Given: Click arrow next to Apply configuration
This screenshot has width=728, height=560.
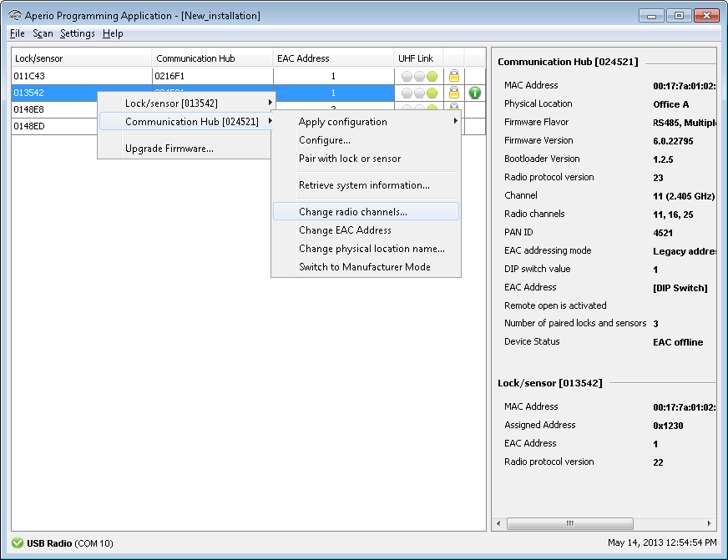Looking at the screenshot, I should coord(456,121).
